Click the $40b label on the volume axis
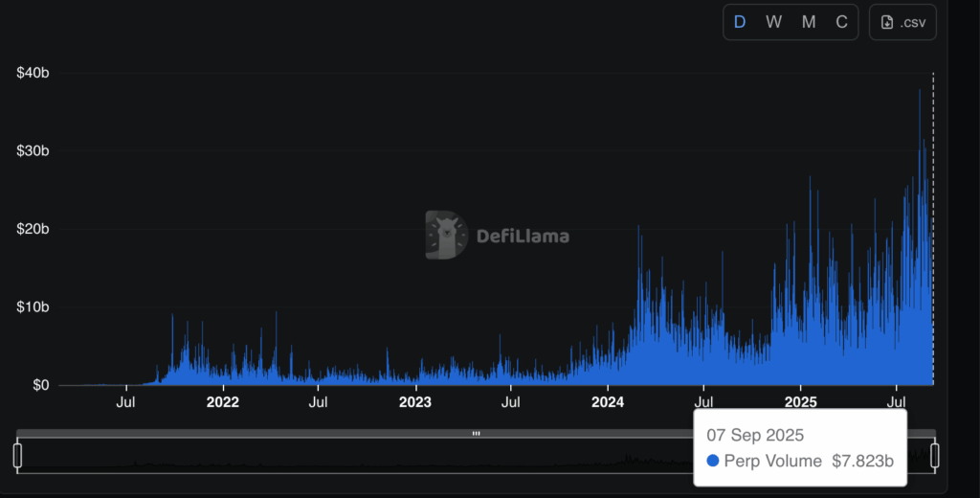Viewport: 980px width, 498px height. pos(33,73)
